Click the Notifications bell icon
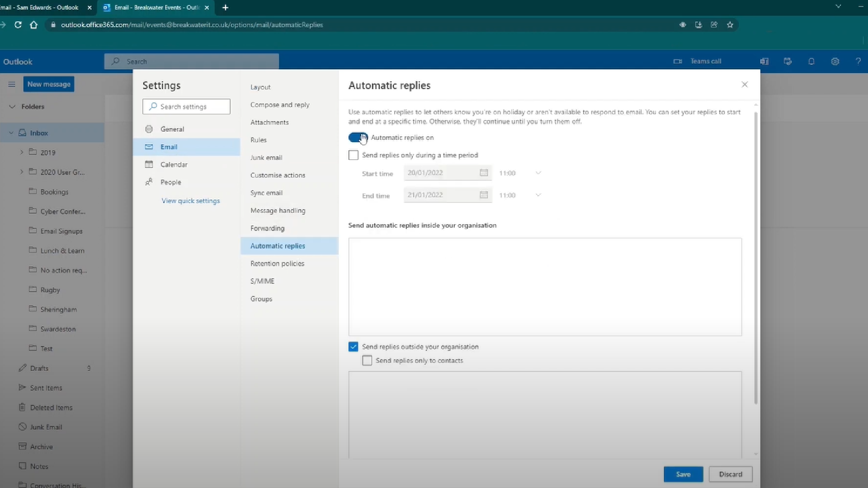Viewport: 868px width, 488px height. 811,61
